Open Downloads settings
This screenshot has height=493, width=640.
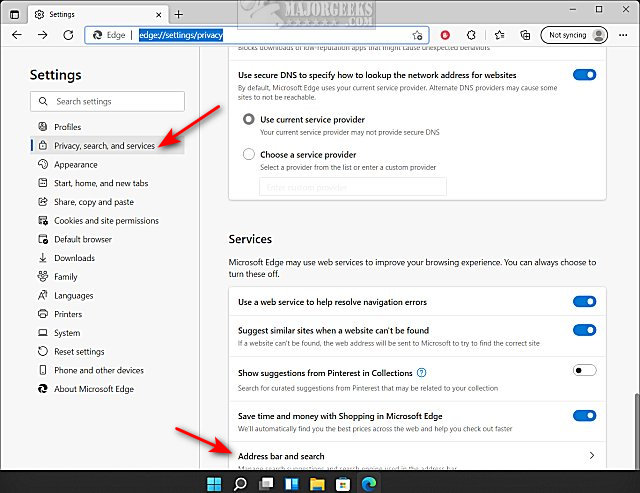[x=107, y=258]
